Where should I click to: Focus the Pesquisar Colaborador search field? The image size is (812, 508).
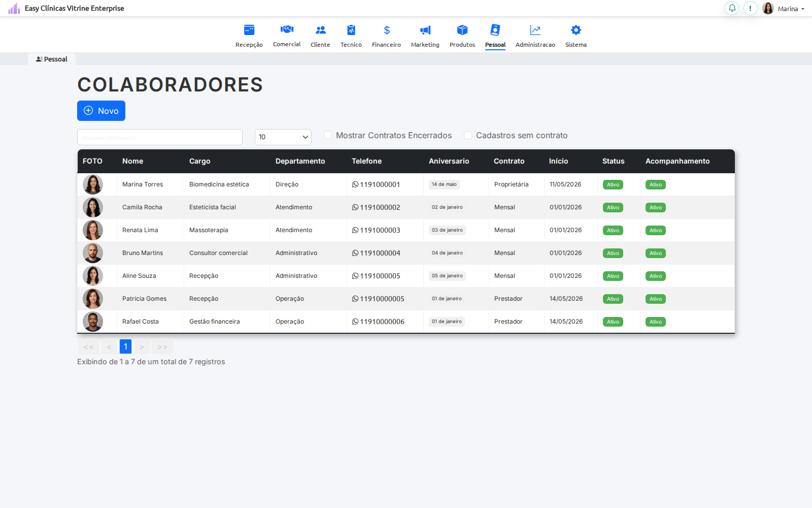pos(160,137)
